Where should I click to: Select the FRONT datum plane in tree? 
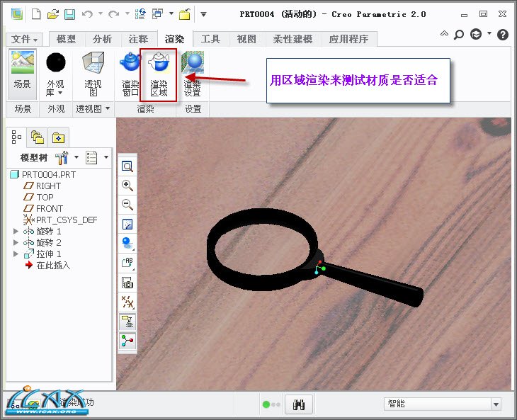coord(49,209)
